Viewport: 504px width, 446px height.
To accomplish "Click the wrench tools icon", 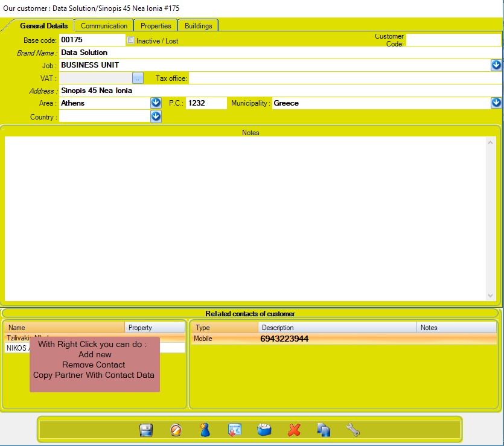I will pos(353,430).
